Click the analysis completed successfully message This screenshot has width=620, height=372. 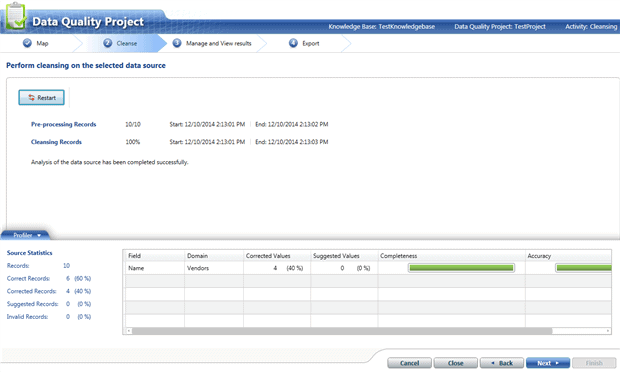tap(110, 162)
